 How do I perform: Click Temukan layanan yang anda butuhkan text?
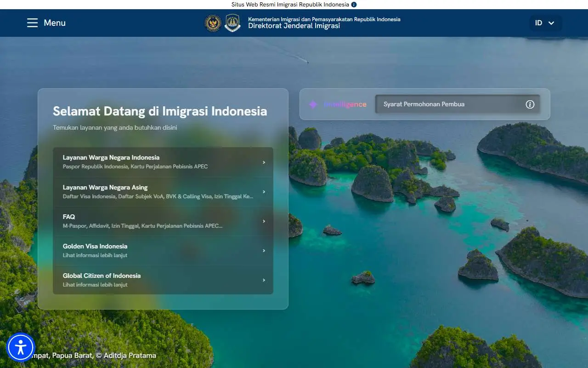(x=115, y=127)
